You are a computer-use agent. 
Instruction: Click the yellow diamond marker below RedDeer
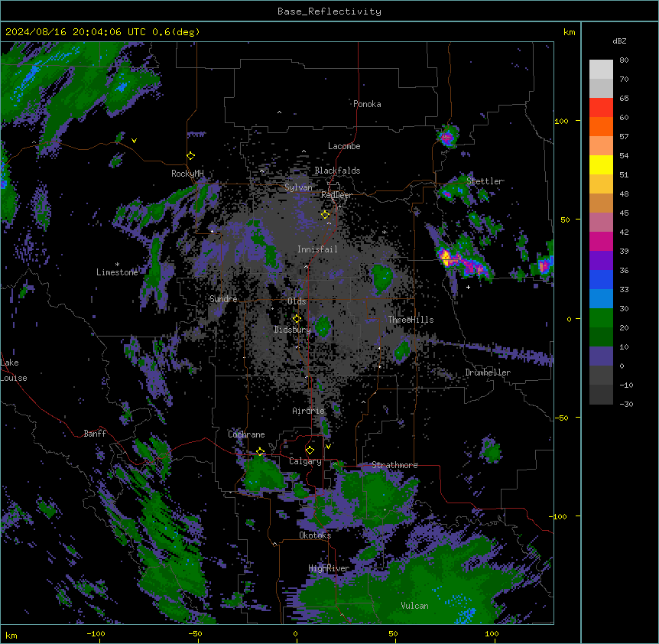(326, 215)
